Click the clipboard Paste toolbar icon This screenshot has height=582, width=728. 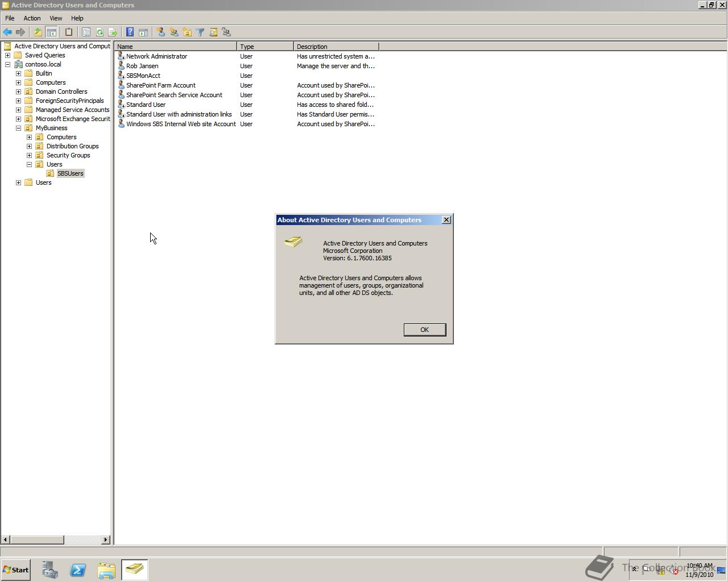click(x=69, y=32)
